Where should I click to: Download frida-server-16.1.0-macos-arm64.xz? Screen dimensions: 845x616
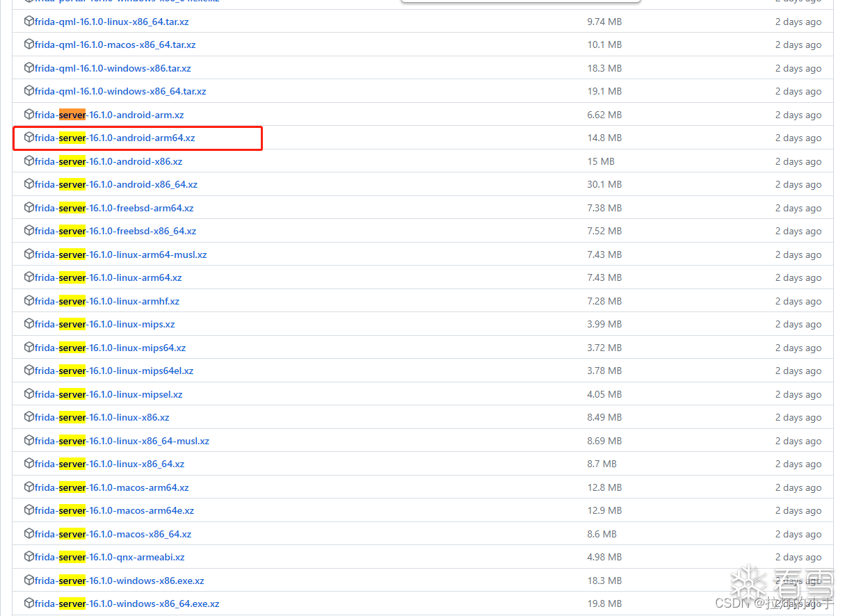coord(112,487)
